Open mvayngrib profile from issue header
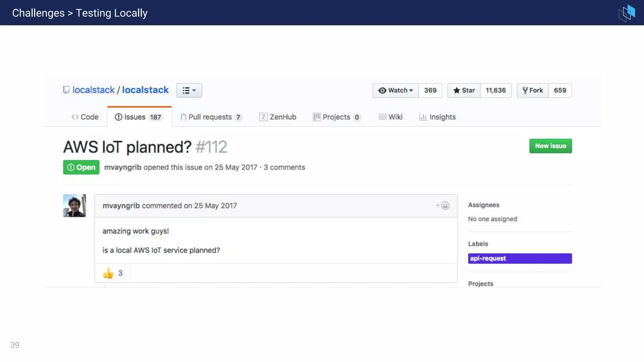 pyautogui.click(x=123, y=167)
